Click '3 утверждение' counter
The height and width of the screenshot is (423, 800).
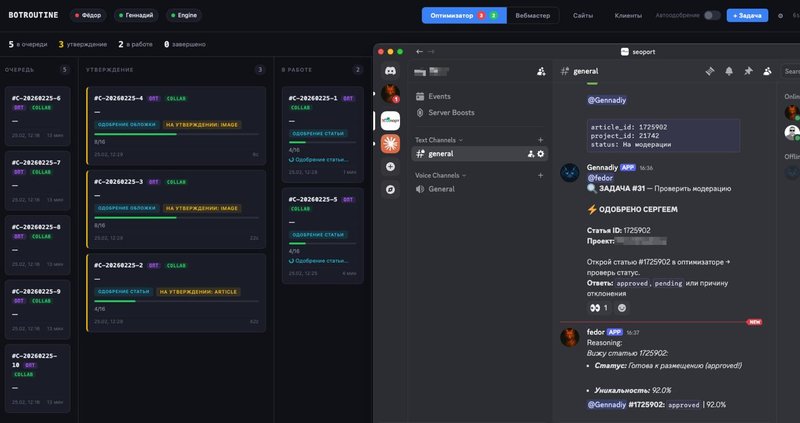point(83,44)
